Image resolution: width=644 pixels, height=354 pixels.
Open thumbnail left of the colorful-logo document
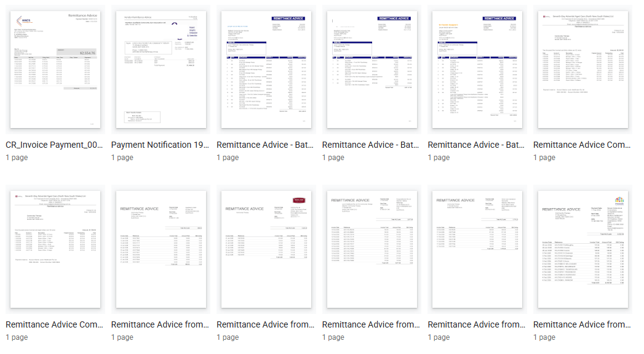coord(477,249)
